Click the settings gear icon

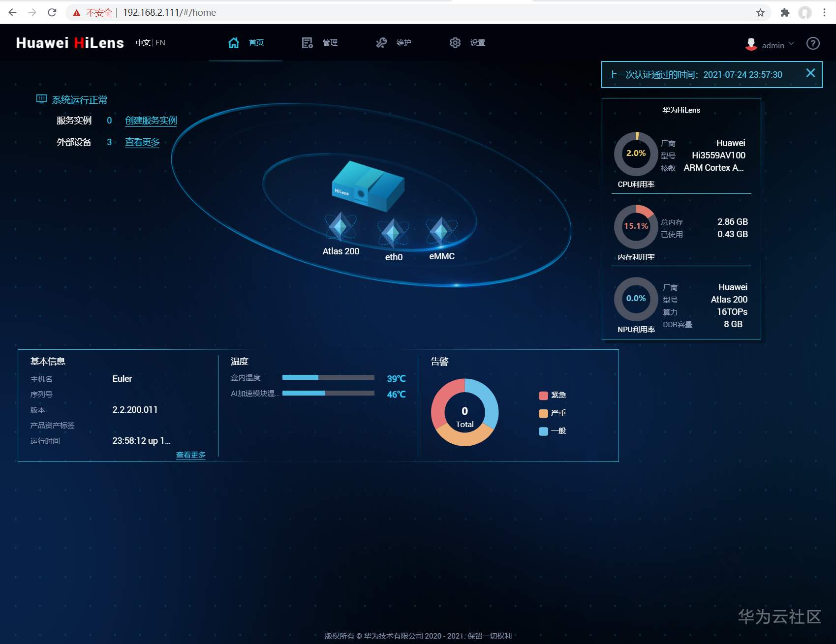click(455, 43)
